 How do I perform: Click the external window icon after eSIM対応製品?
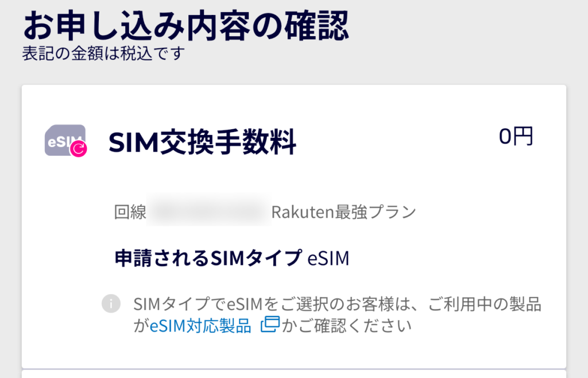point(269,325)
